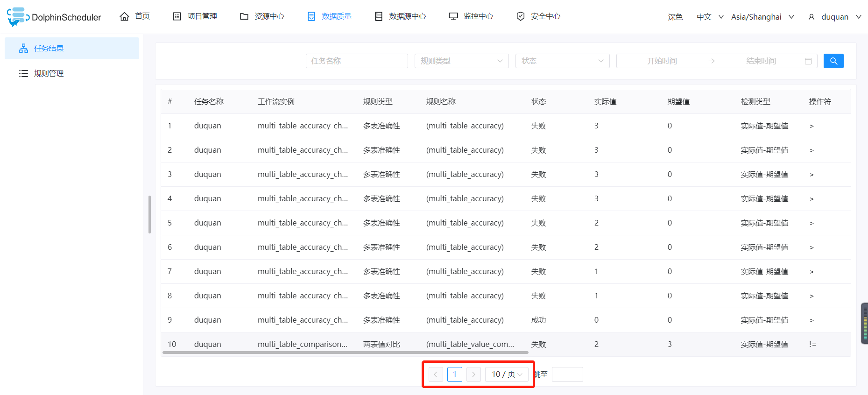Click the 任务名称 search input
This screenshot has height=395, width=868.
[x=357, y=61]
